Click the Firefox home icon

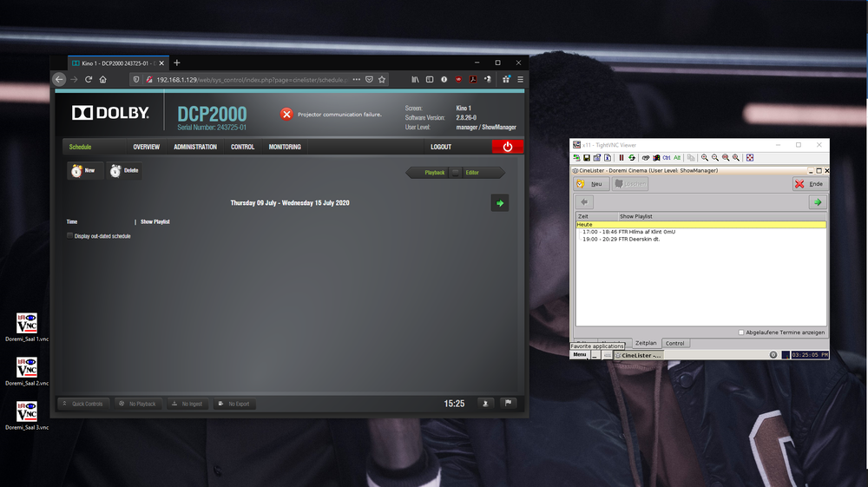(x=103, y=79)
